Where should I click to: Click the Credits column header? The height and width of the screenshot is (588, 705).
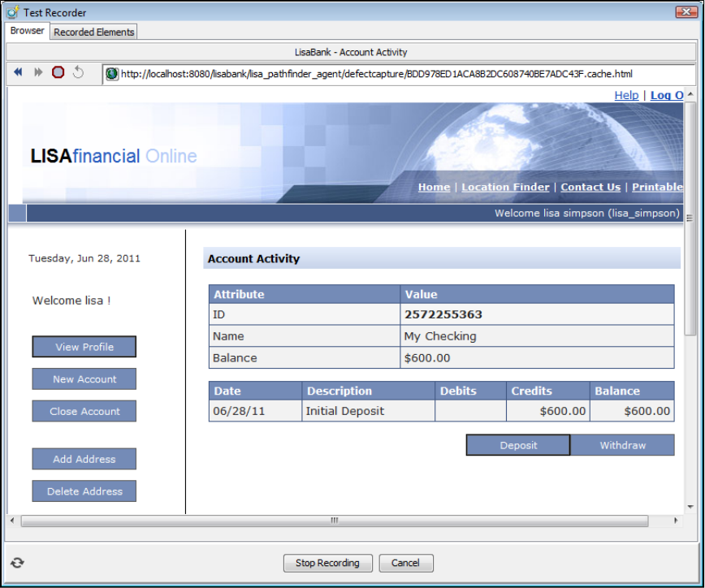click(x=547, y=391)
